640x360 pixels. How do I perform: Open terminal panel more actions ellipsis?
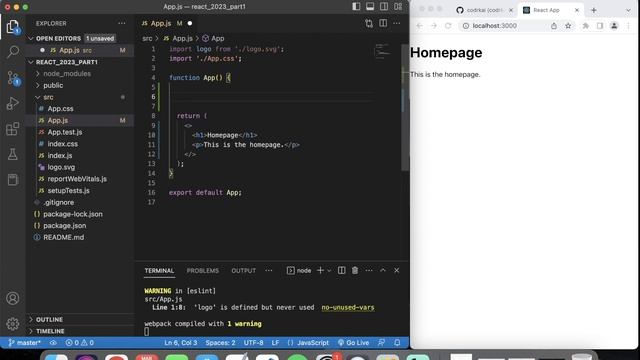369,270
